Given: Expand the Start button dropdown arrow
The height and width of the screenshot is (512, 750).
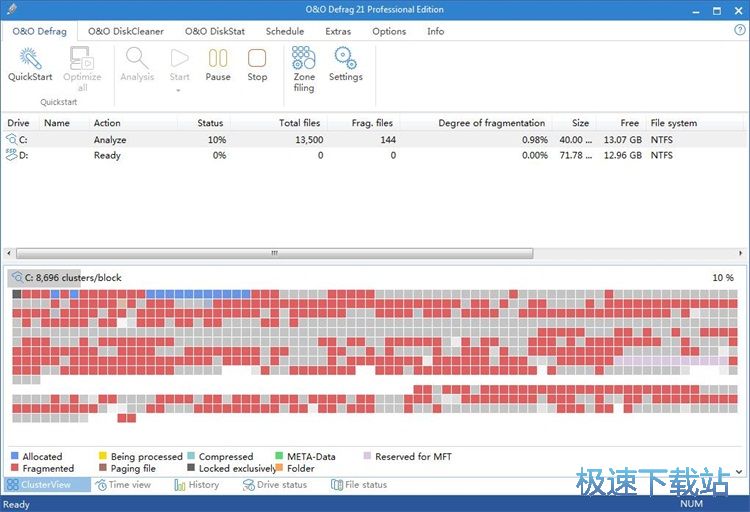Looking at the screenshot, I should (x=178, y=90).
